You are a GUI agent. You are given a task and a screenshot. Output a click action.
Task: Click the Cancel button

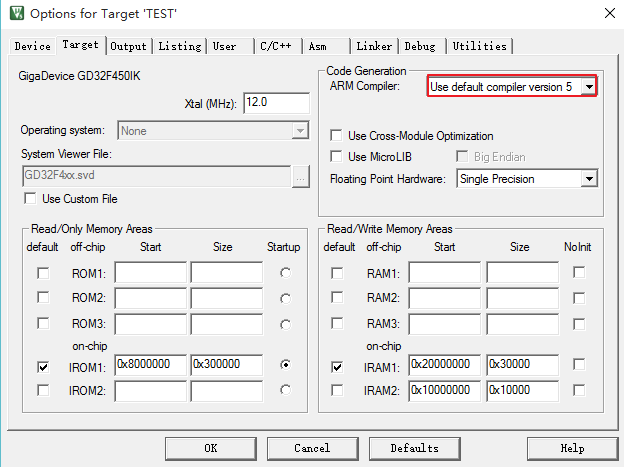pos(312,449)
